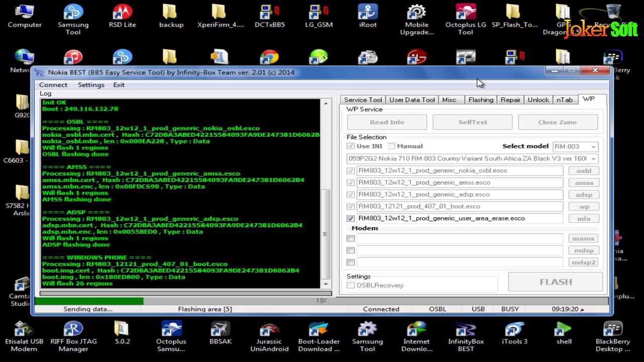Screen dimensions: 644x362
Task: Open SP_Flash_Tool folder icon
Action: pos(514,17)
